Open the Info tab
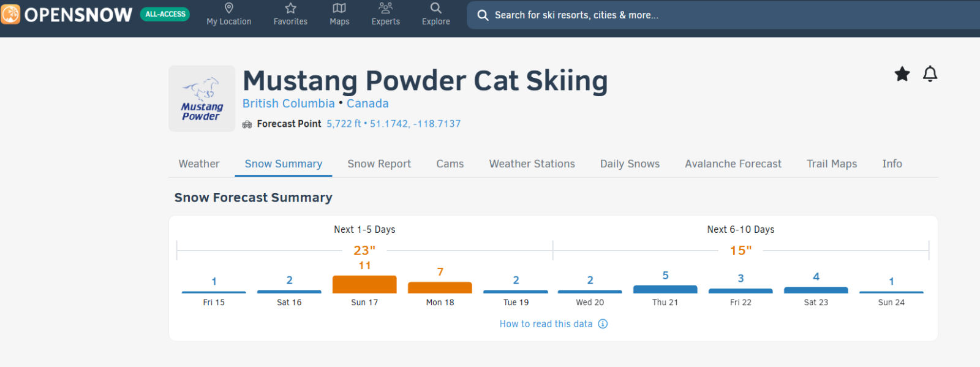The image size is (980, 367). [892, 164]
